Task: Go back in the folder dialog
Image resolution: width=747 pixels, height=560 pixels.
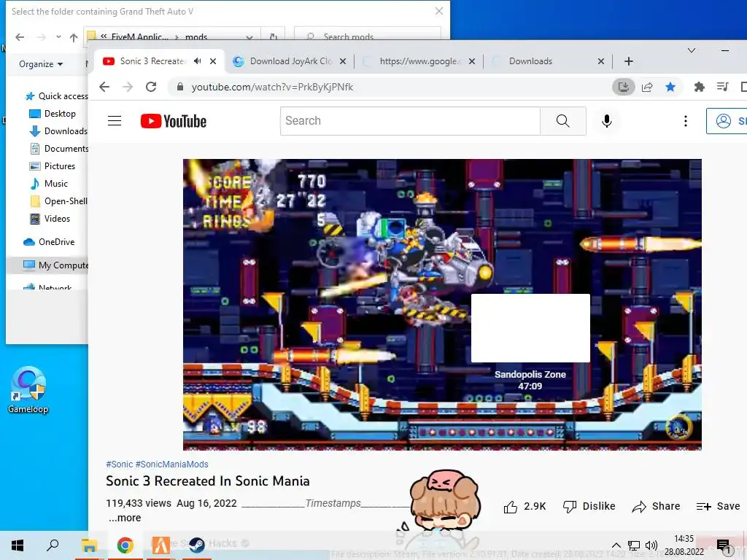Action: pyautogui.click(x=20, y=37)
